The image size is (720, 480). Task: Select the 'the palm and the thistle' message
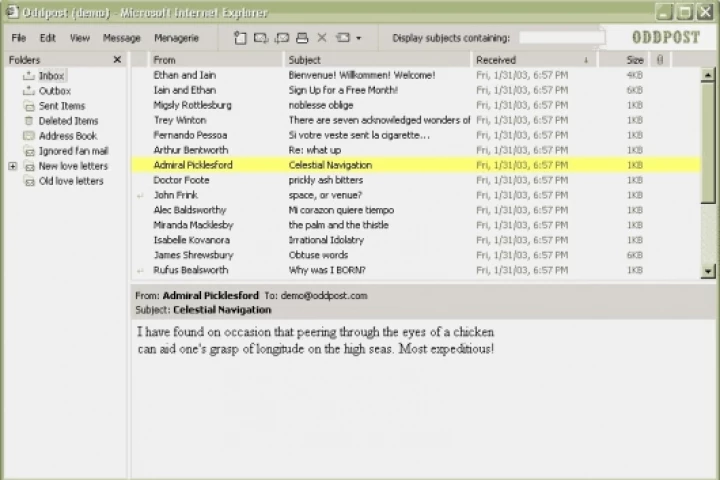(x=416, y=225)
